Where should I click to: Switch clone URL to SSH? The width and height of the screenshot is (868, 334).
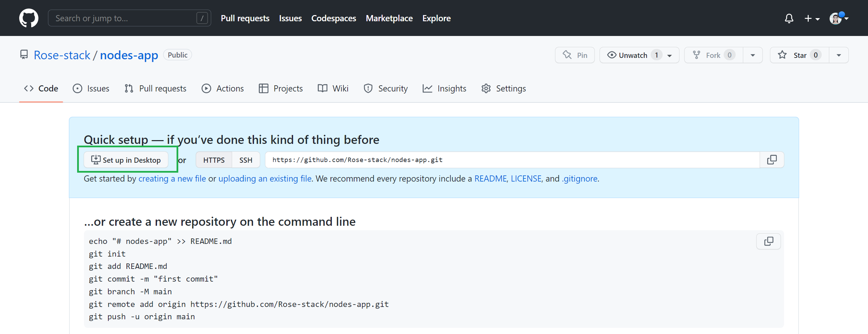click(x=246, y=160)
